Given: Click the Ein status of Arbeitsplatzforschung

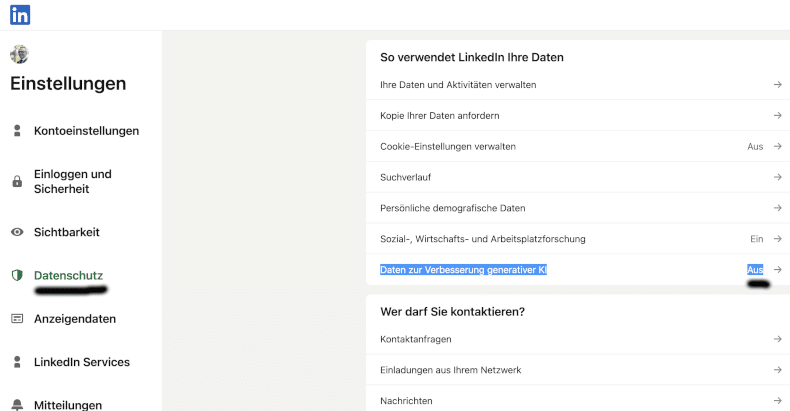Looking at the screenshot, I should point(757,239).
